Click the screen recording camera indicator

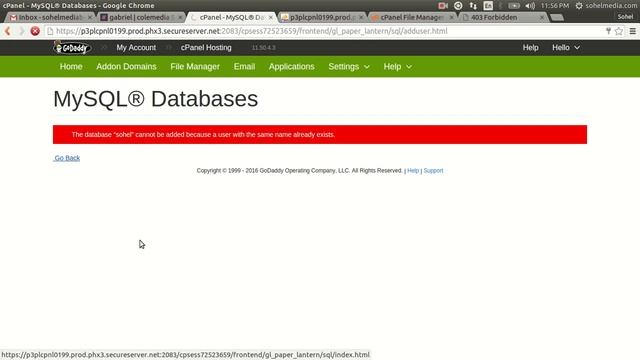point(443,6)
